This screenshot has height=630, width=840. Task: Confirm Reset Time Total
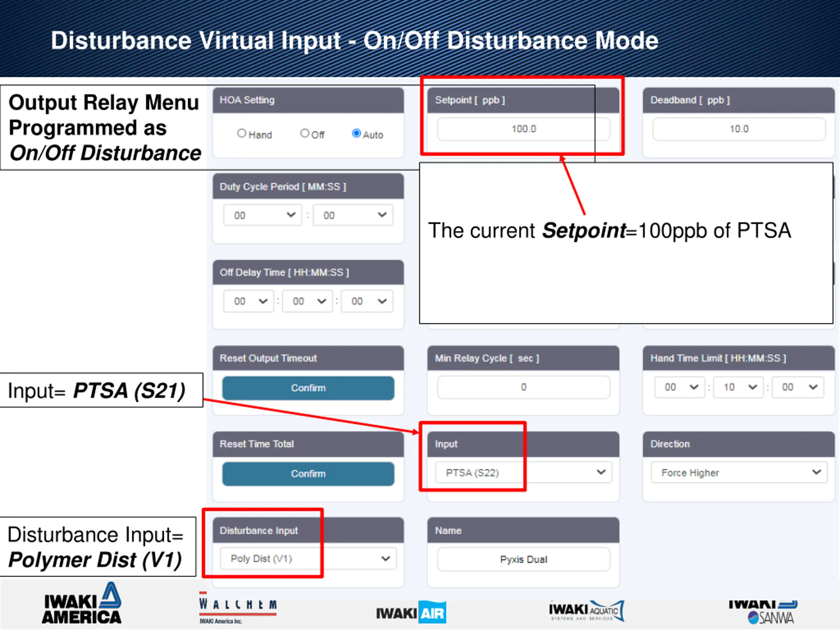coord(308,474)
